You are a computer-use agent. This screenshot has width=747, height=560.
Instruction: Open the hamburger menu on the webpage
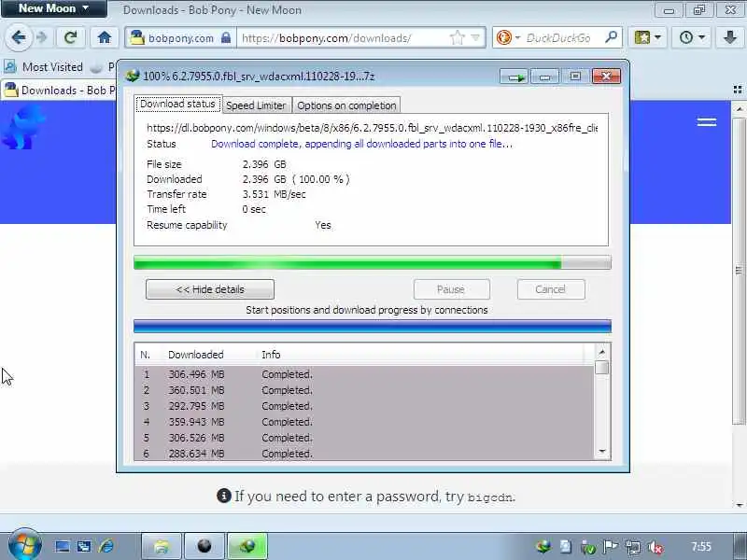point(707,122)
